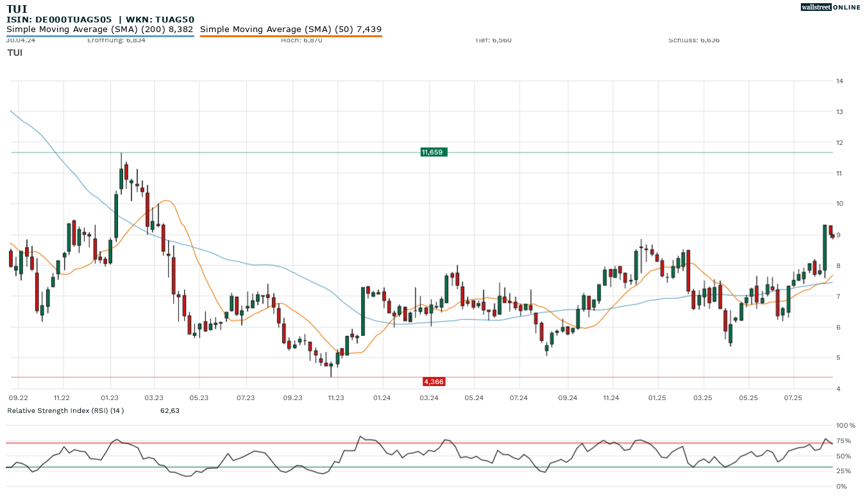Click the 11 price axis label
This screenshot has width=865, height=504.
[839, 173]
